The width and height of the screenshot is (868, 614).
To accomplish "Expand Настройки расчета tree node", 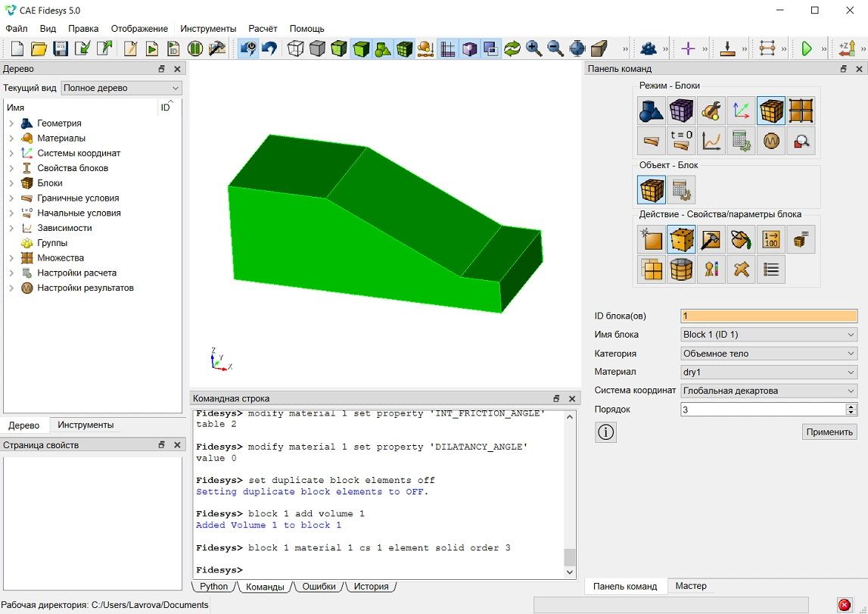I will click(11, 273).
